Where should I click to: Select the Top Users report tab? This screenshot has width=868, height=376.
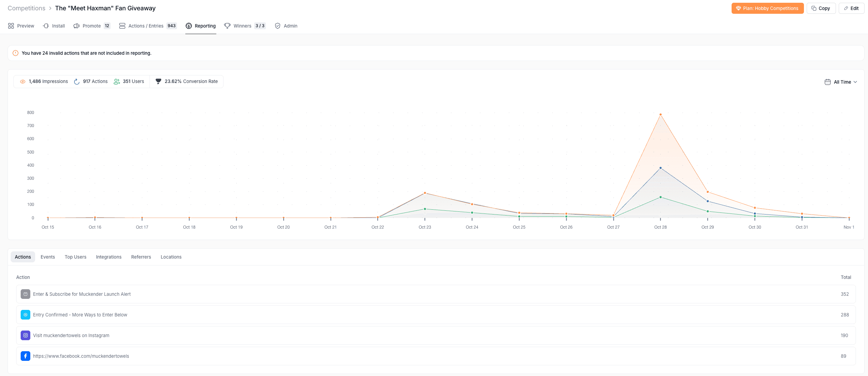click(x=75, y=257)
